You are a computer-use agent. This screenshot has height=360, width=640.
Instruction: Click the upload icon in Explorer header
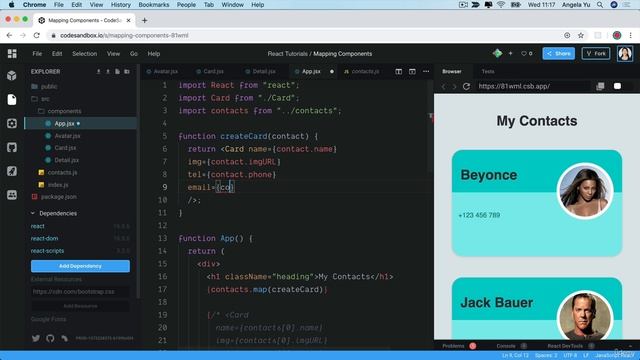(x=108, y=71)
